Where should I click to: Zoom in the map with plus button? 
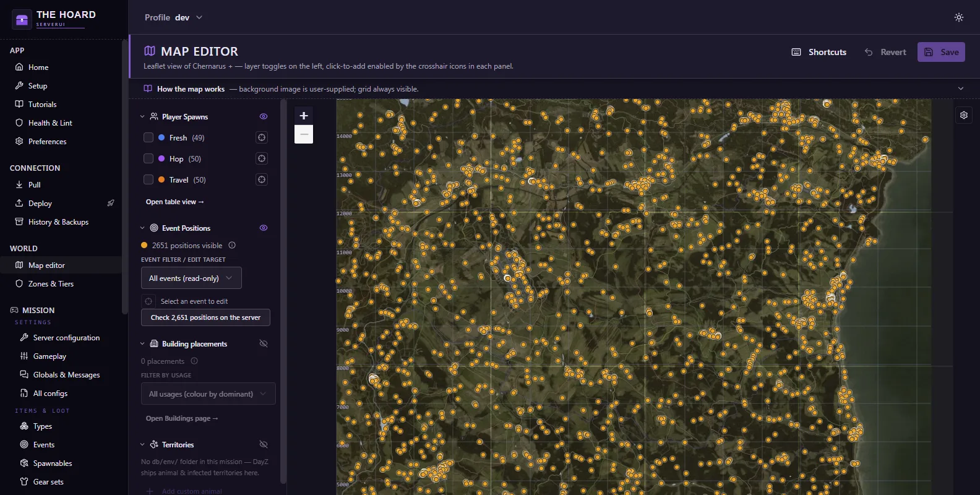point(304,116)
